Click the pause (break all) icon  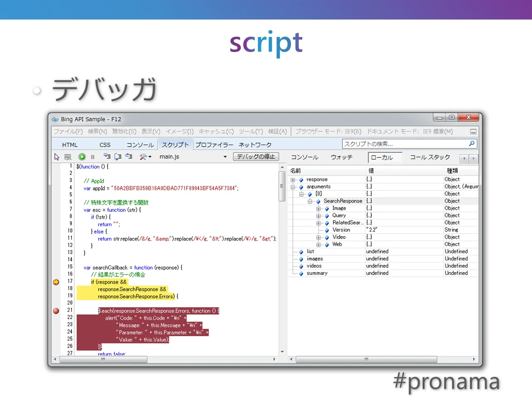pyautogui.click(x=93, y=157)
